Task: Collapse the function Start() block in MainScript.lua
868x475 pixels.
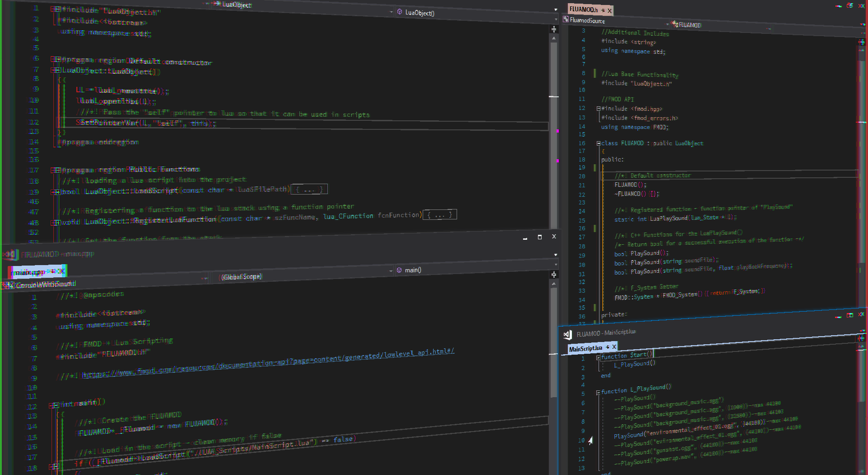Action: 599,357
